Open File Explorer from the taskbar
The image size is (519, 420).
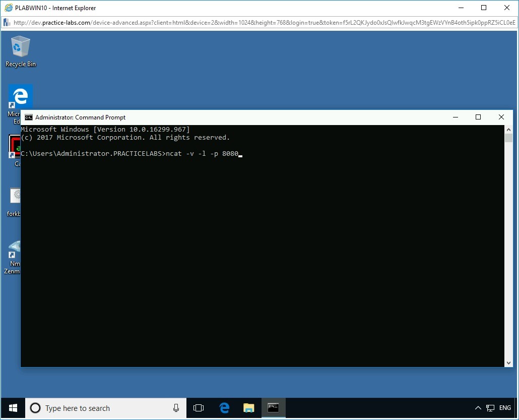pos(248,408)
